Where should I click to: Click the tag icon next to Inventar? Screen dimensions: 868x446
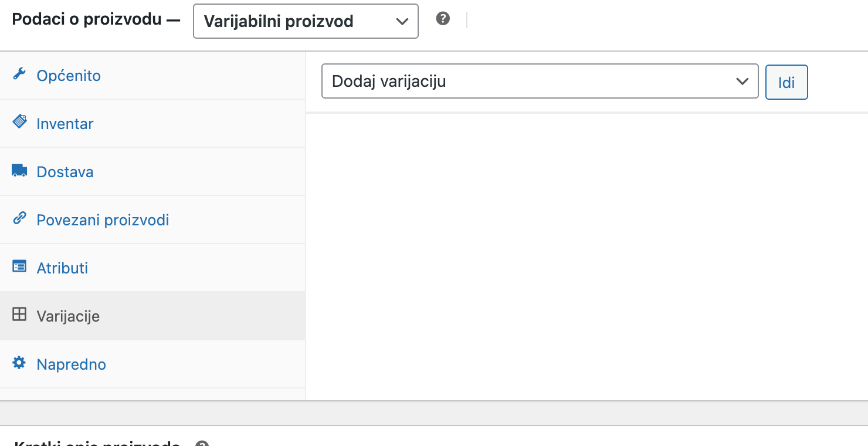(19, 121)
